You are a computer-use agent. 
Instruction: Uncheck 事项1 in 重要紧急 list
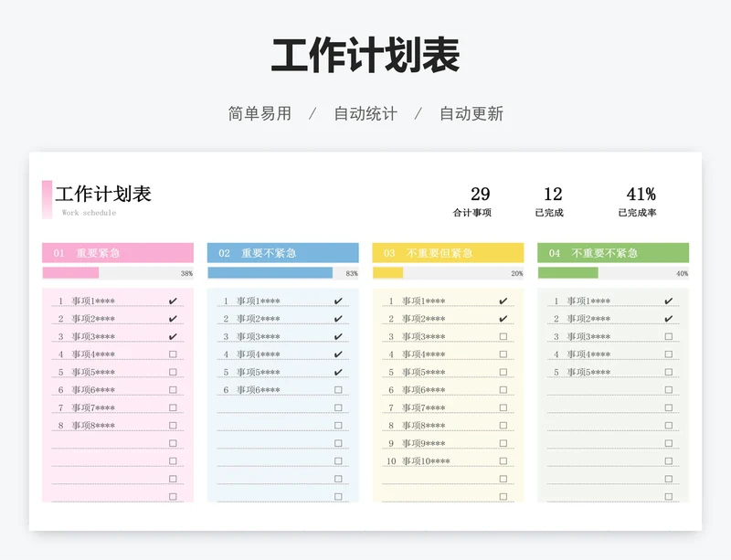(173, 301)
